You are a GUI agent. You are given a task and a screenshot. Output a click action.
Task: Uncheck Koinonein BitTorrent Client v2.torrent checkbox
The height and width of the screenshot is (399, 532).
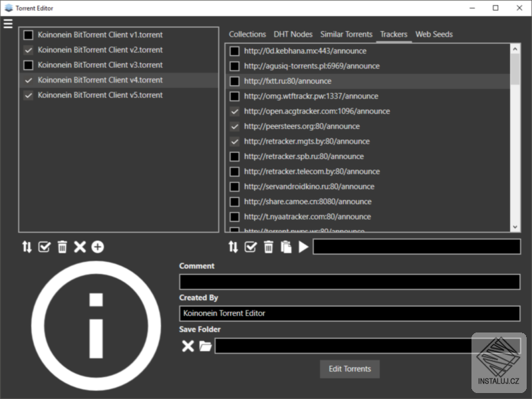tap(29, 50)
